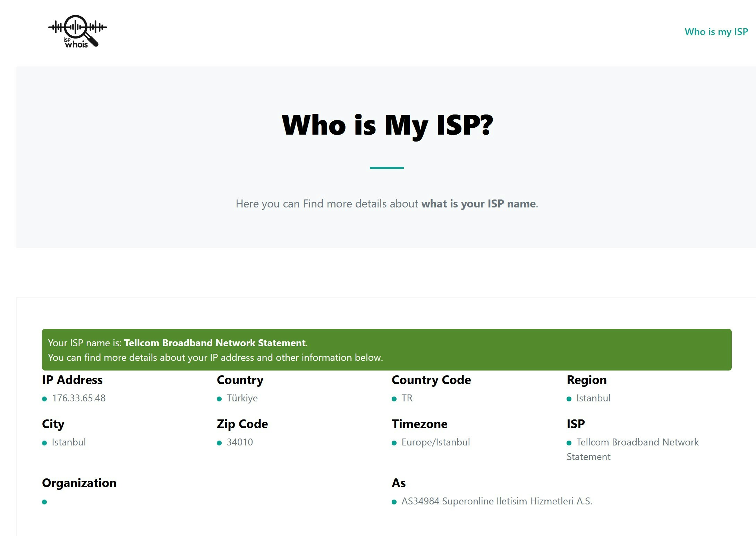Click the teal divider under the title
Image resolution: width=756 pixels, height=536 pixels.
(387, 168)
